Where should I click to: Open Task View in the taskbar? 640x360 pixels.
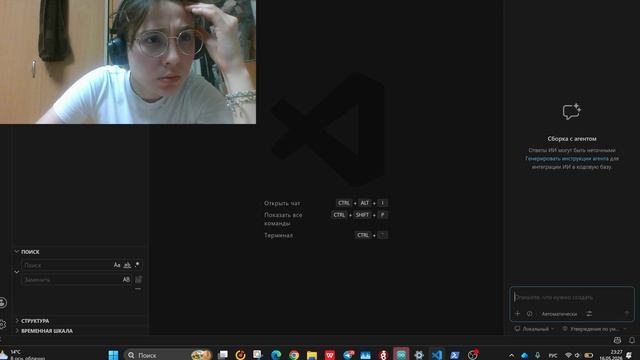223,355
